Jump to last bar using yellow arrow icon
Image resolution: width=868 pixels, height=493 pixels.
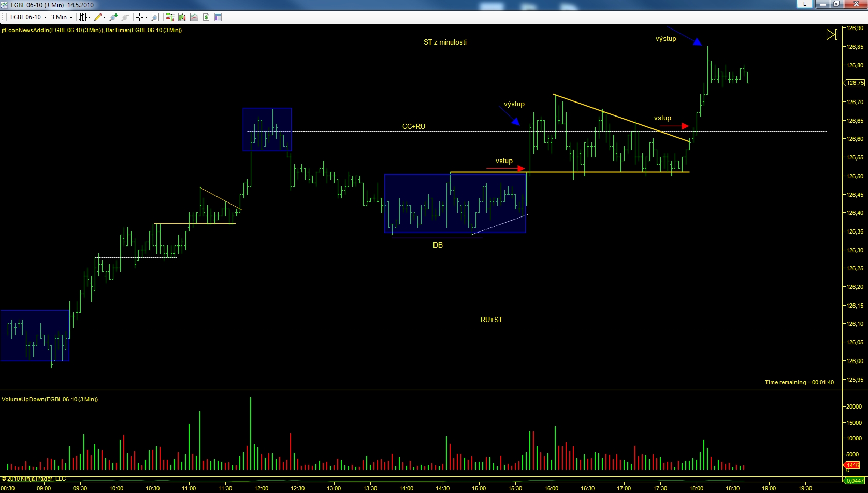point(832,35)
